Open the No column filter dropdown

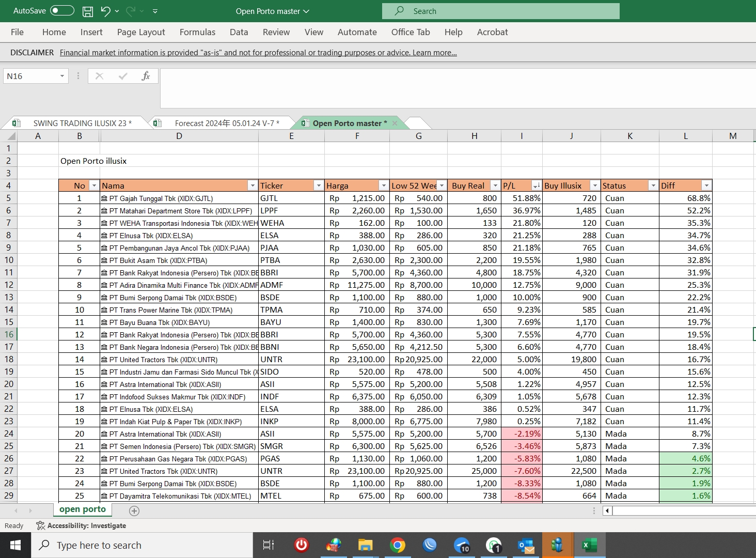93,185
